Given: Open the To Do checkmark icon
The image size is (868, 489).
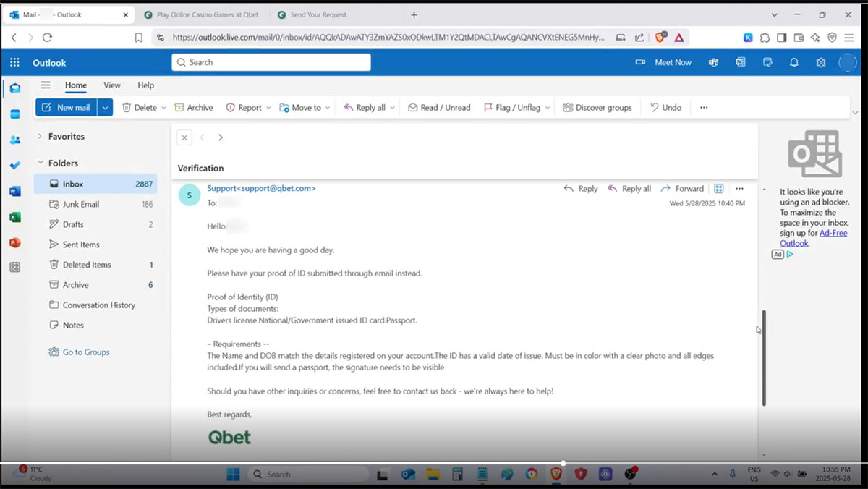Looking at the screenshot, I should (14, 166).
